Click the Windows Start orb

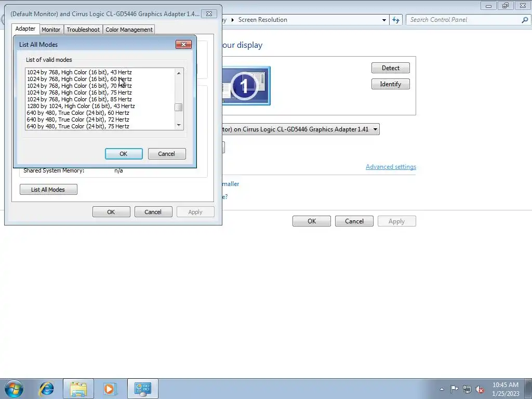coord(14,389)
